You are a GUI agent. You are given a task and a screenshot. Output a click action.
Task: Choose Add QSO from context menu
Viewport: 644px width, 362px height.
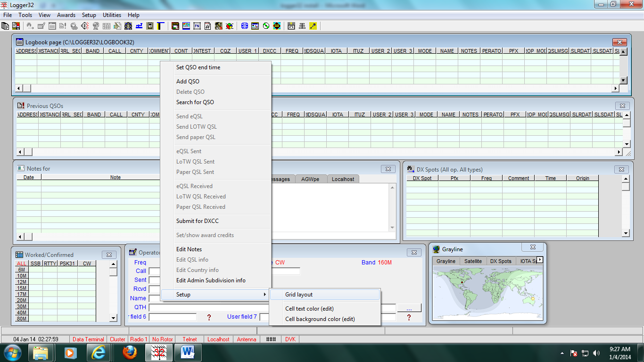[216, 82]
